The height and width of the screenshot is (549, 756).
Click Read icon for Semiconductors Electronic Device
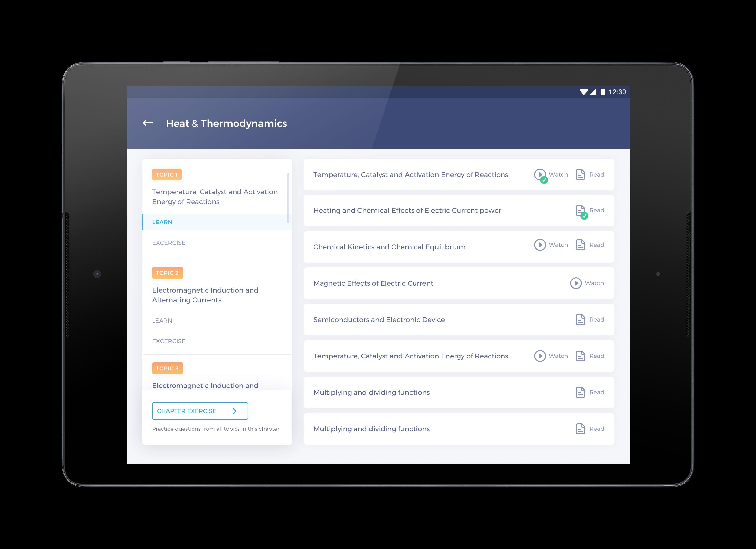click(x=580, y=319)
